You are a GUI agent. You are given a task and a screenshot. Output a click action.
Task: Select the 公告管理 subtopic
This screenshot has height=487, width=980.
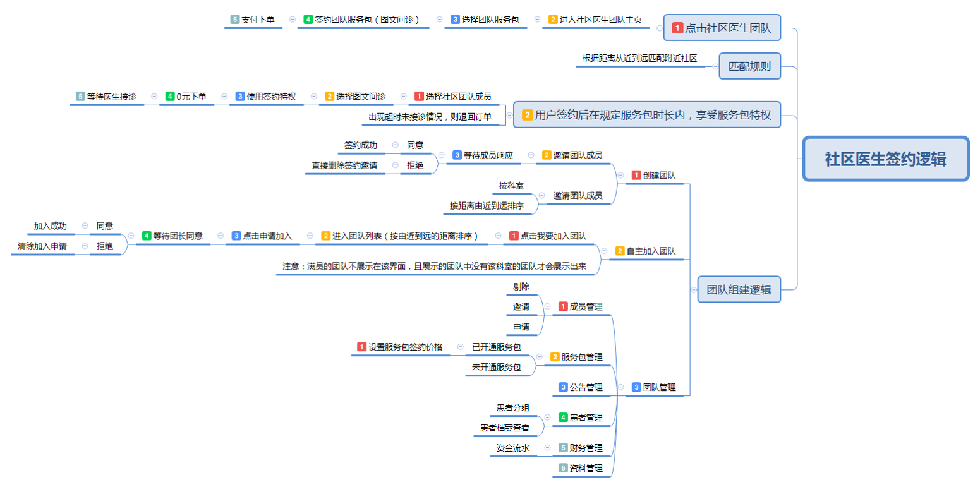click(586, 387)
